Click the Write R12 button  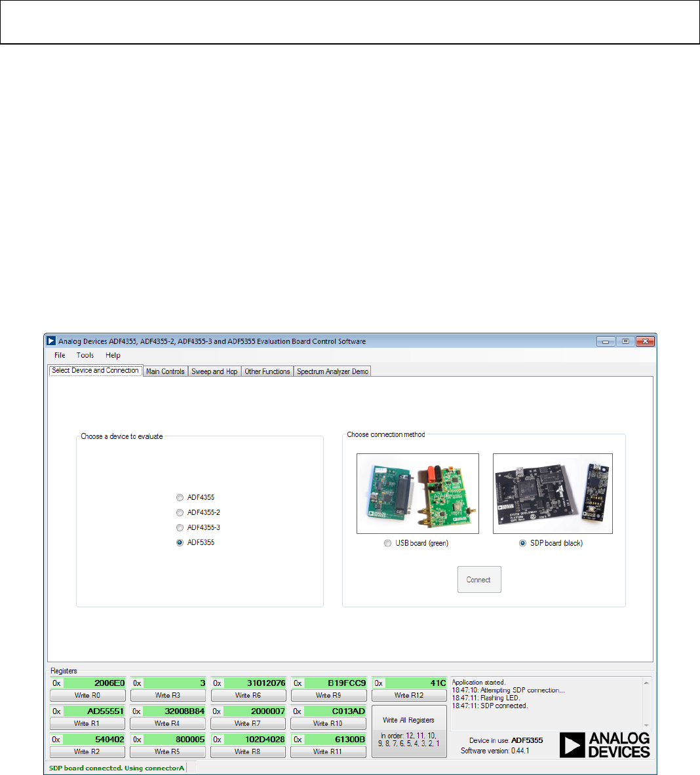point(409,695)
